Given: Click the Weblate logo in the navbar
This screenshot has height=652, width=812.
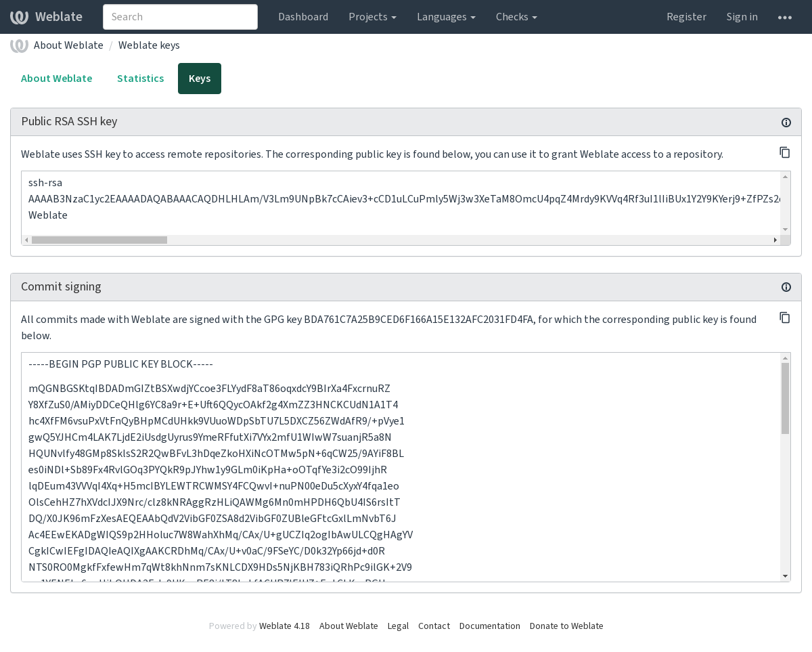Looking at the screenshot, I should [x=19, y=17].
